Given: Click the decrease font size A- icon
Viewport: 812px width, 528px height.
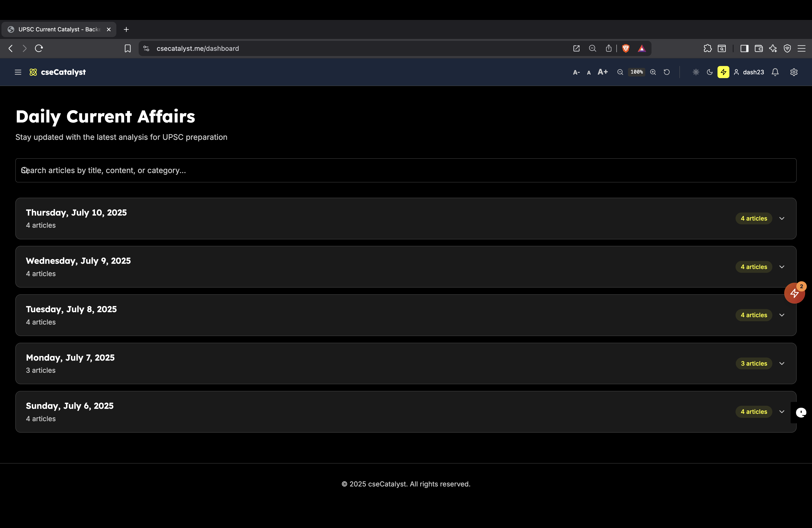Looking at the screenshot, I should click(576, 72).
